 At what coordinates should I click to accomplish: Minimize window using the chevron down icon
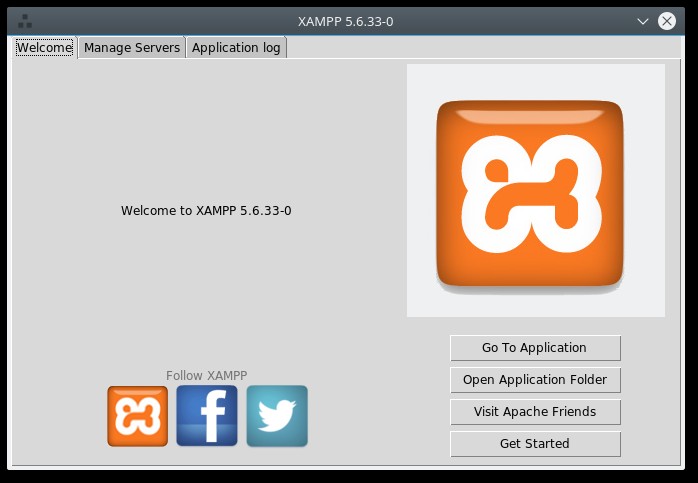[x=642, y=21]
